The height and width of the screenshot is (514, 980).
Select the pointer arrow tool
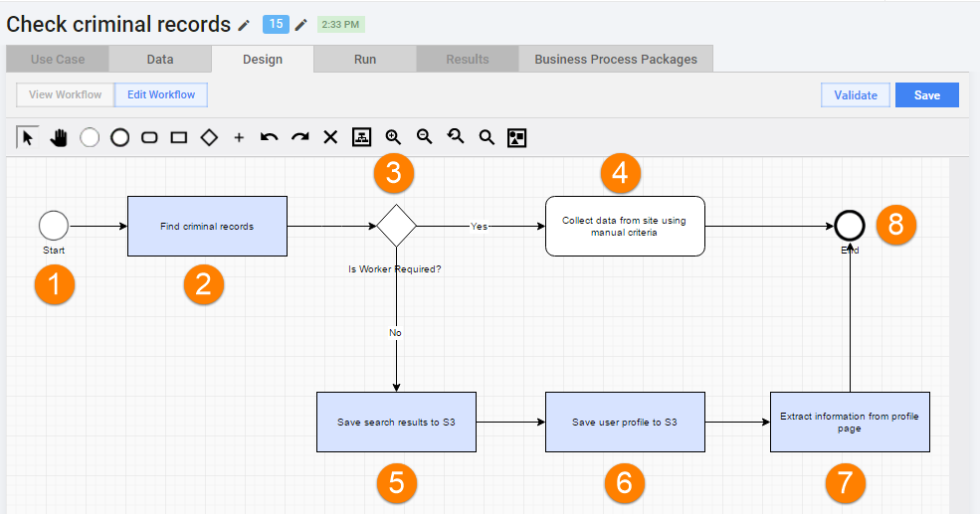tap(28, 137)
